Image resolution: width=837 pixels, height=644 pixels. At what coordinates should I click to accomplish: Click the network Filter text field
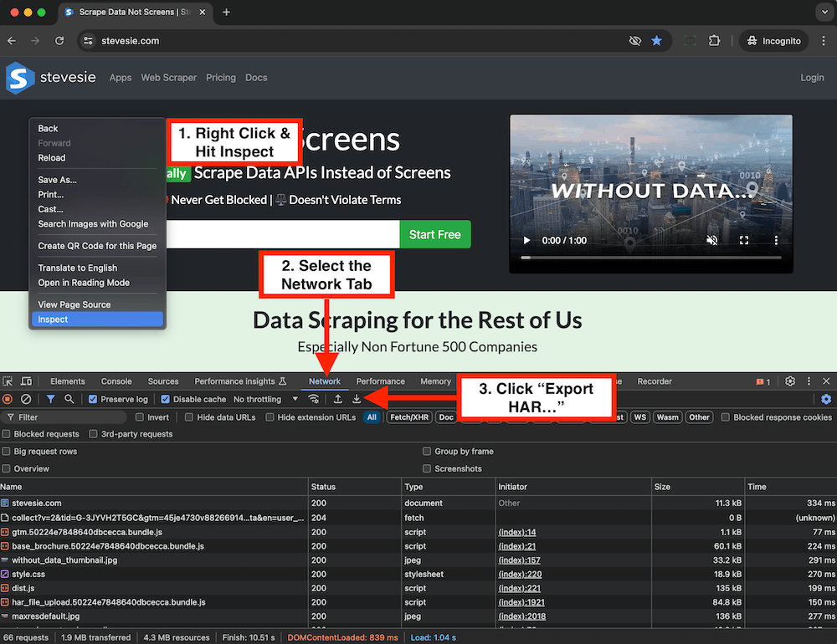[x=64, y=417]
